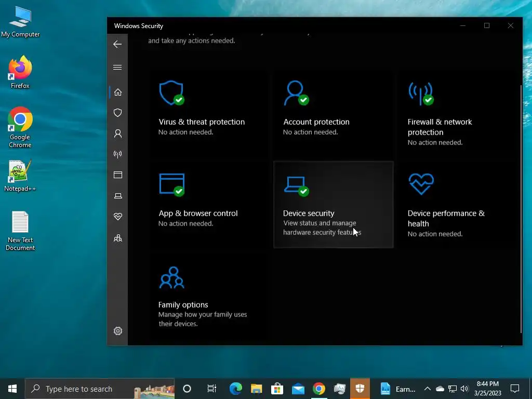
Task: Switch to Google Chrome on taskbar
Action: (x=319, y=389)
